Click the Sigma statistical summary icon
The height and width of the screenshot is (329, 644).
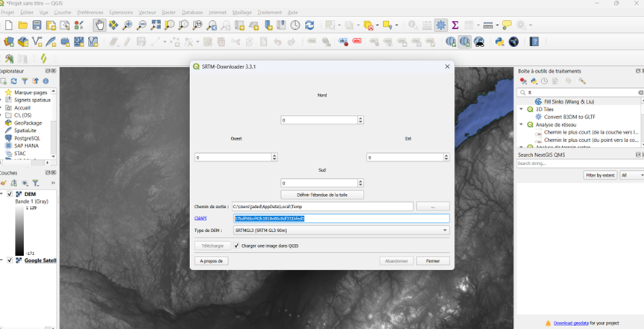[x=455, y=25]
